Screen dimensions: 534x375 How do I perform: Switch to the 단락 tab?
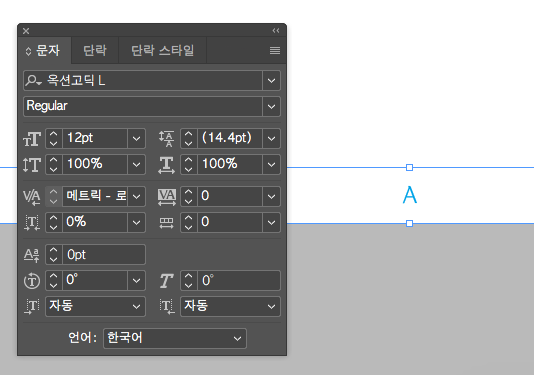coord(95,51)
